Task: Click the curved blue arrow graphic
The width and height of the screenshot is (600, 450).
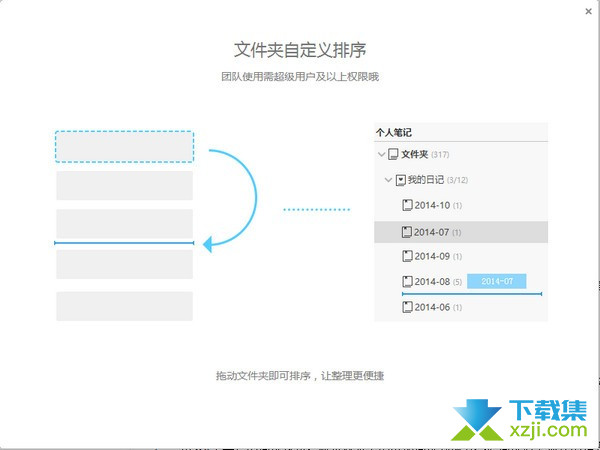Action: click(240, 198)
